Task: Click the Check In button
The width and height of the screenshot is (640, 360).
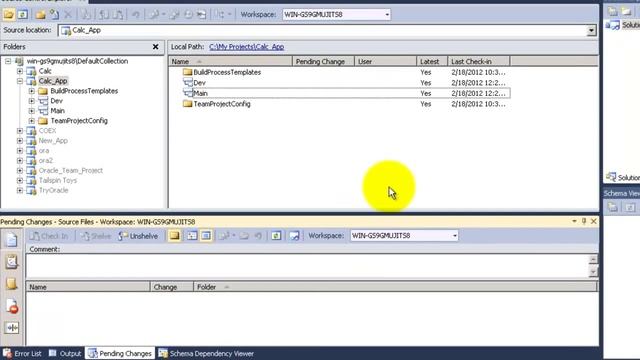Action: tap(49, 236)
